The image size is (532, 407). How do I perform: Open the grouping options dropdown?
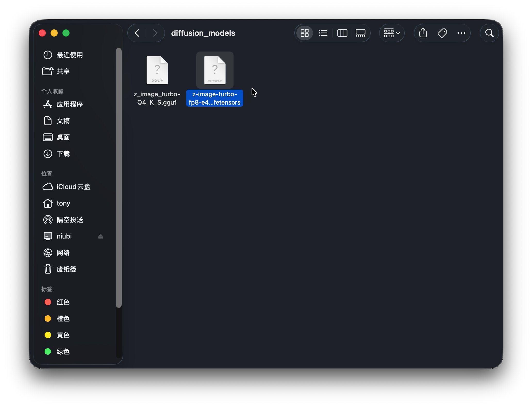point(392,33)
